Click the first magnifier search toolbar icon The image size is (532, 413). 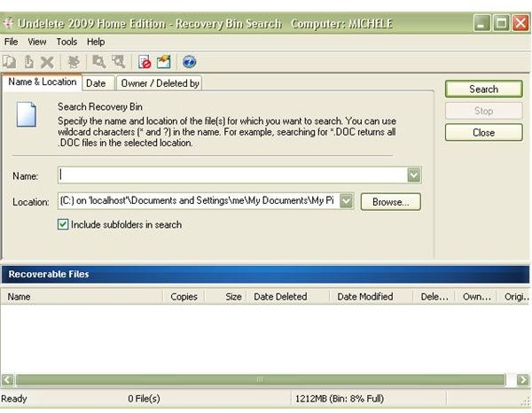point(98,62)
